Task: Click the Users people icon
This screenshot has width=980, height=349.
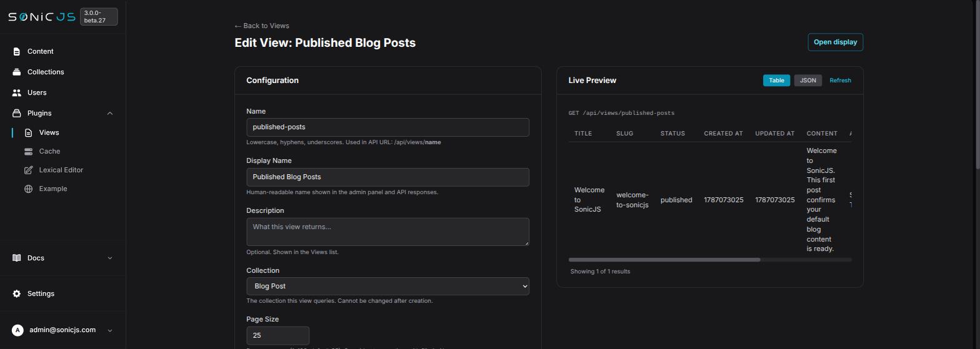Action: (x=17, y=92)
